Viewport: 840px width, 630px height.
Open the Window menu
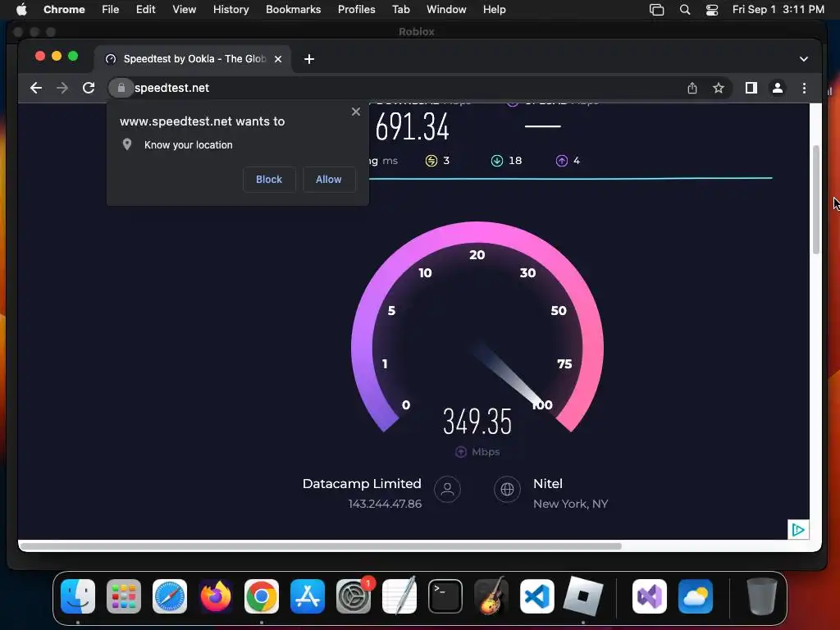tap(446, 9)
